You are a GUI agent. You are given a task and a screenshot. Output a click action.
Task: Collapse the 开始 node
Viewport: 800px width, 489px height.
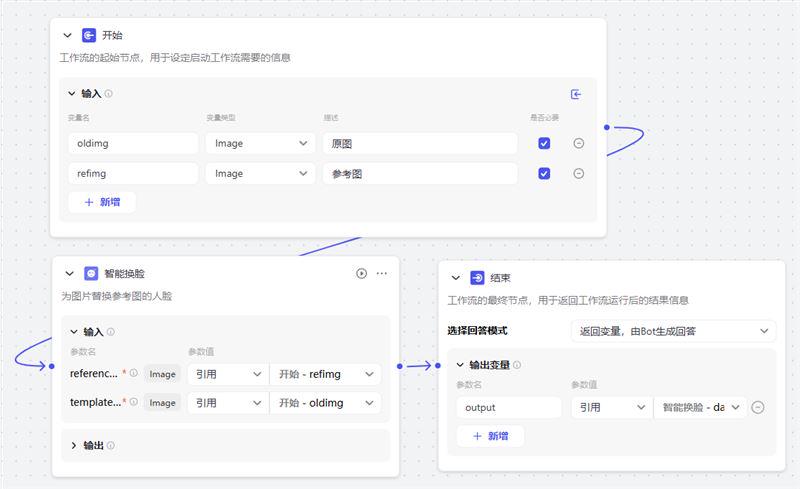point(67,35)
